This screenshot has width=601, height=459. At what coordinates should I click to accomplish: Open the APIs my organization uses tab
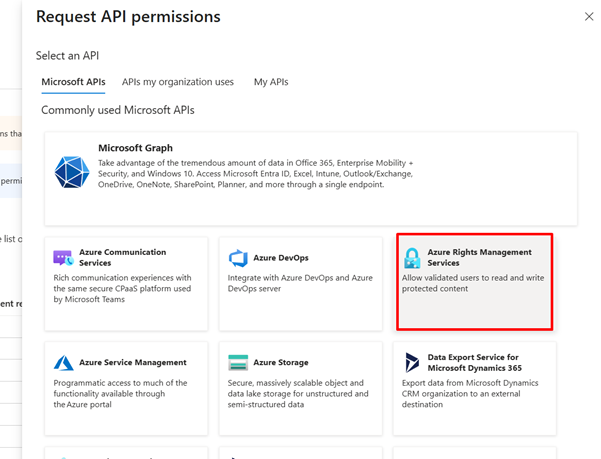(178, 82)
